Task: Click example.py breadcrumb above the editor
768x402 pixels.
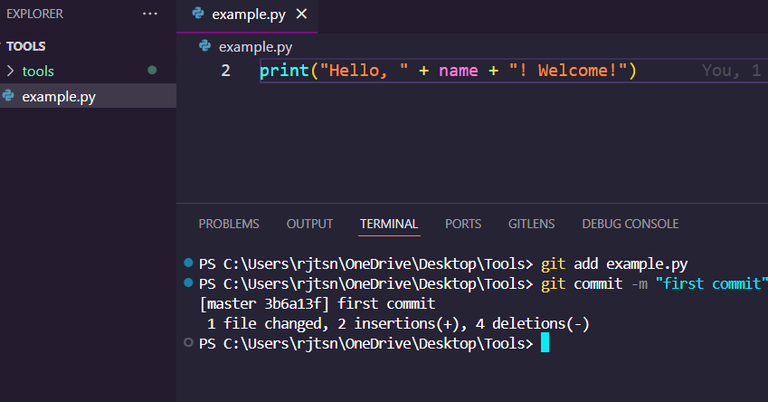Action: (x=255, y=47)
